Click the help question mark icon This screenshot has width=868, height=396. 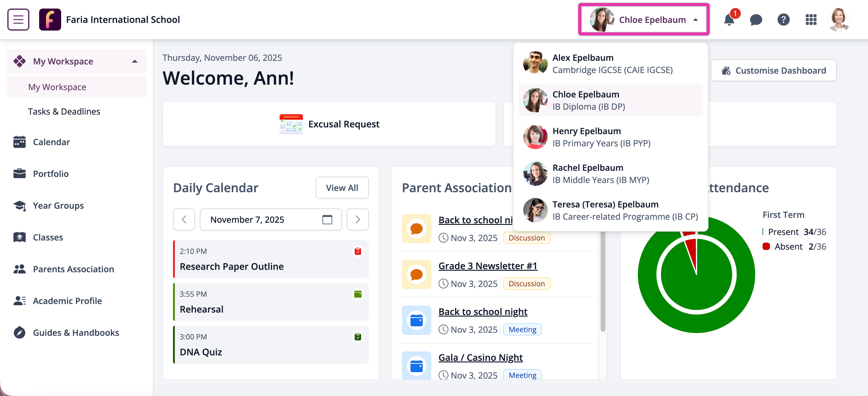783,20
